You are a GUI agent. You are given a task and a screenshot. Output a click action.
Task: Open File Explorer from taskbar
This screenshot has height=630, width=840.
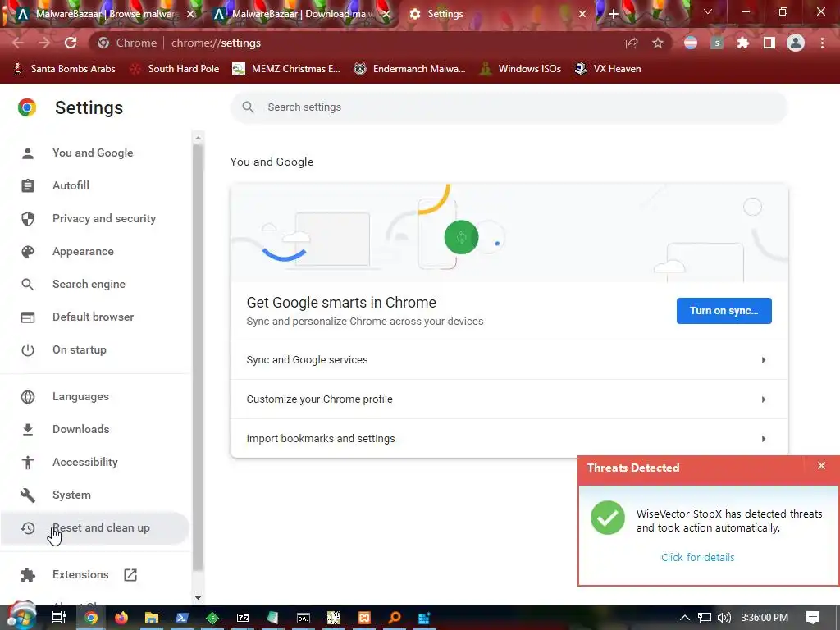pyautogui.click(x=152, y=618)
